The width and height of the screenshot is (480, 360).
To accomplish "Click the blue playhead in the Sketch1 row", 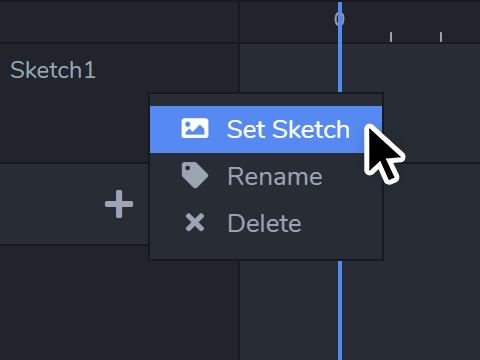I will click(340, 68).
